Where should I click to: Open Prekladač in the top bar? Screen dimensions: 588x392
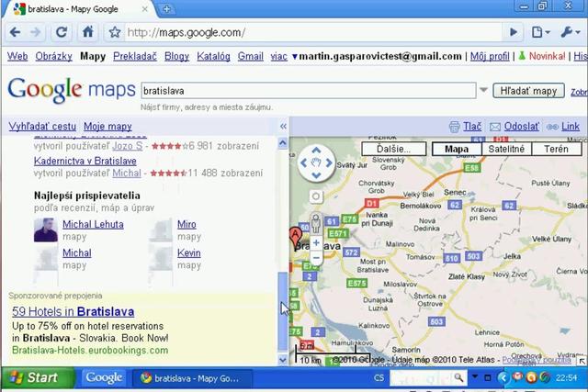pos(135,56)
